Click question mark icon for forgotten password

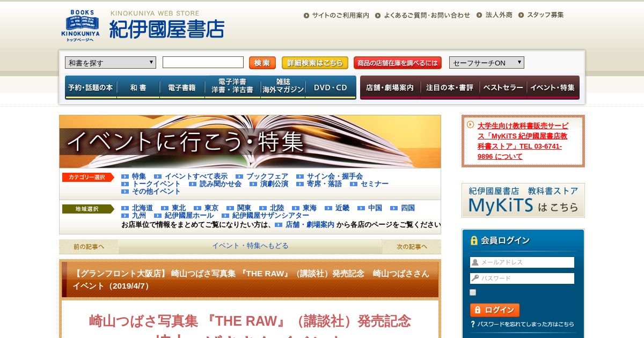[473, 324]
